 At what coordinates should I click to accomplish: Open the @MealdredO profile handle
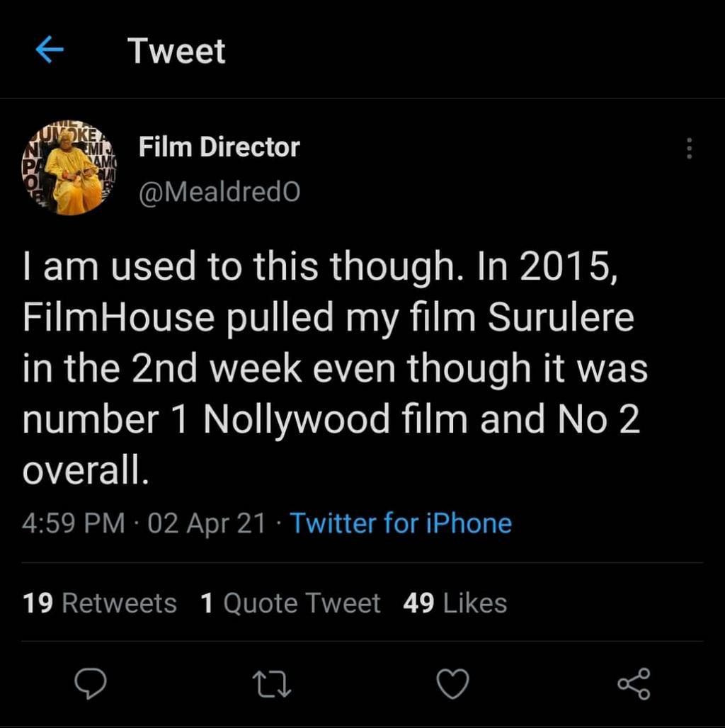point(219,190)
